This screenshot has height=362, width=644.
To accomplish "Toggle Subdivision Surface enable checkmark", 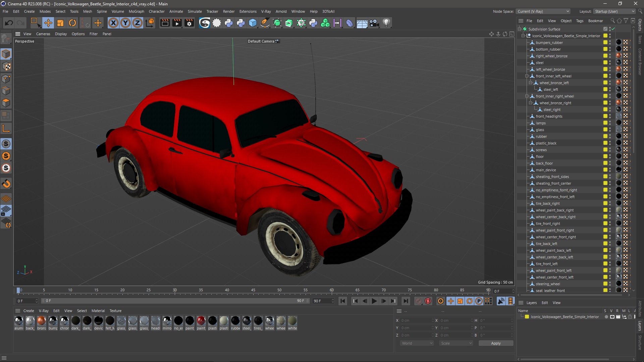I will (613, 29).
